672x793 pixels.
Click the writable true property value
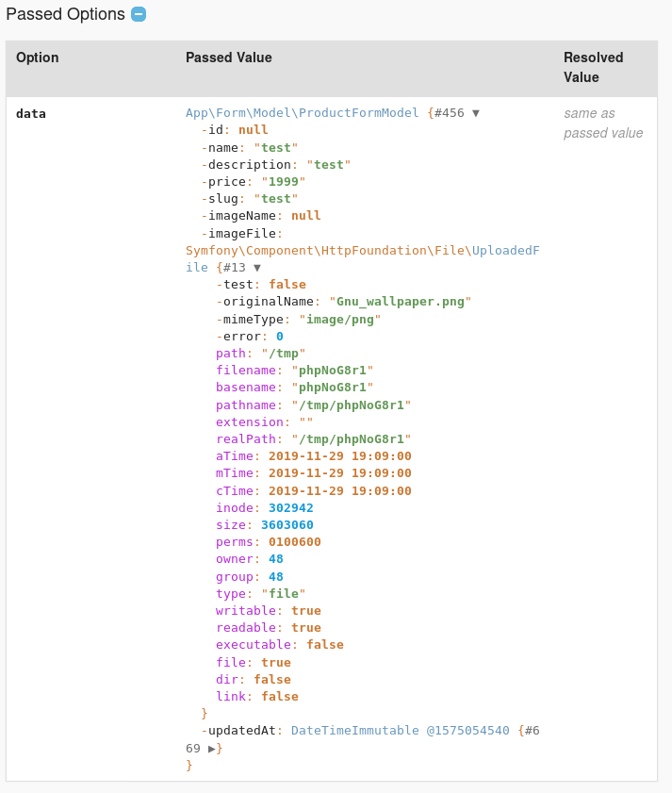click(305, 610)
